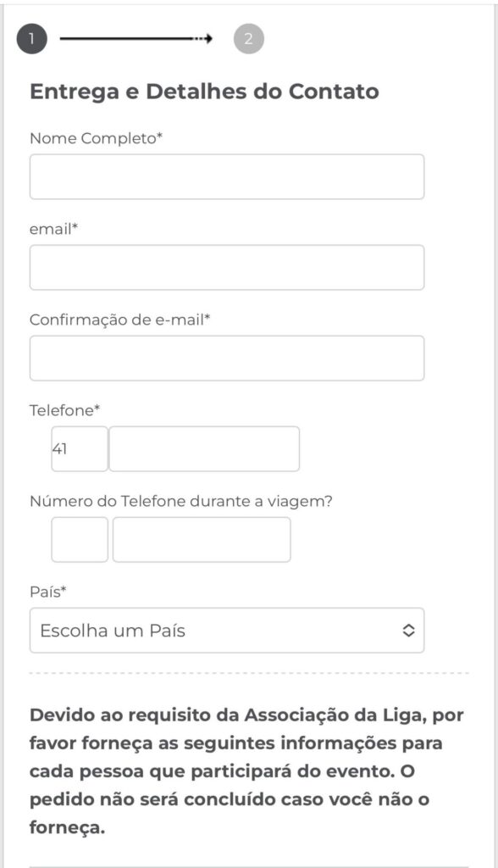
Task: Click the travel phone code box
Action: coord(79,537)
